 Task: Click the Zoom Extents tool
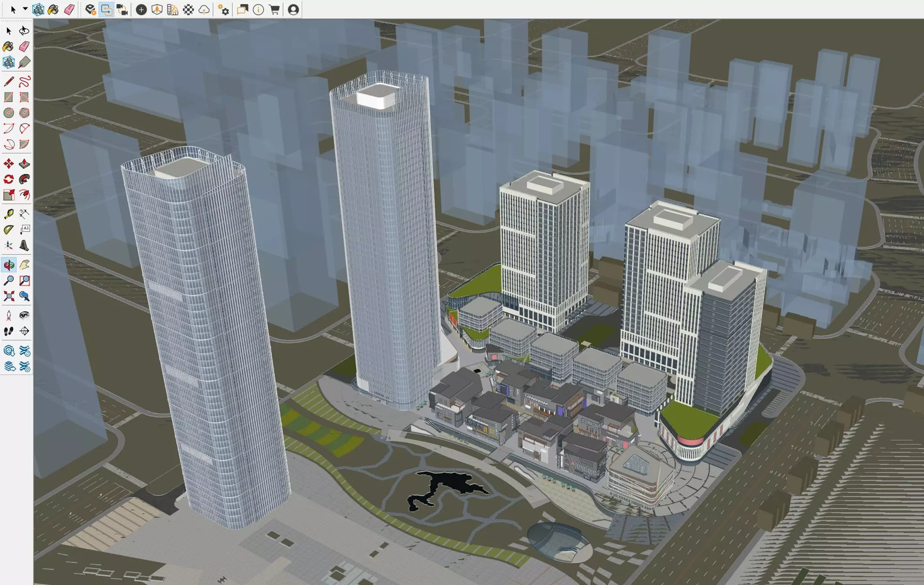[9, 296]
